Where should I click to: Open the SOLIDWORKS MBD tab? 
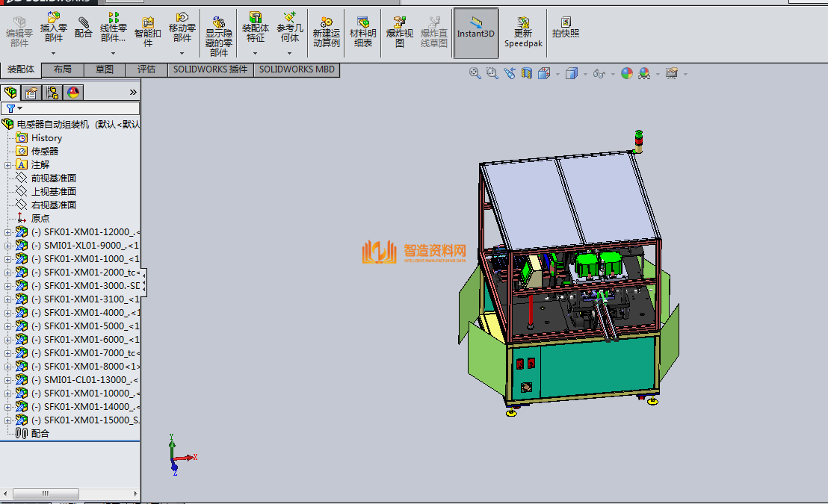pyautogui.click(x=297, y=69)
